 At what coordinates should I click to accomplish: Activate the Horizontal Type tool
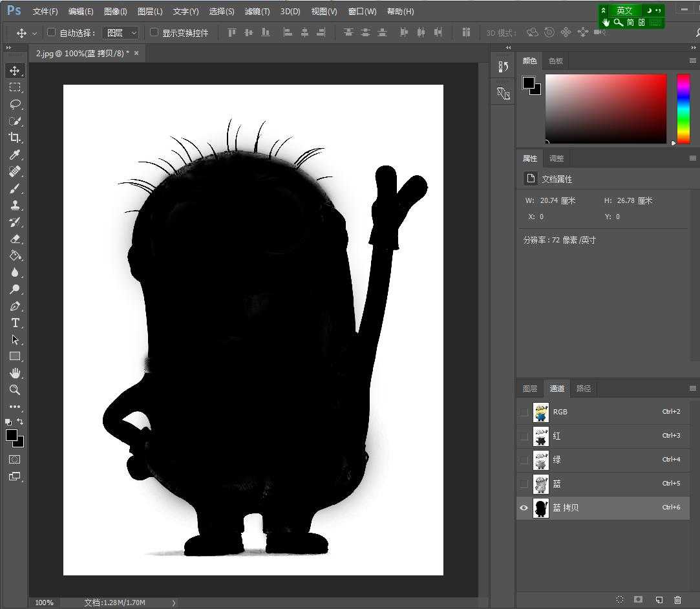[x=15, y=323]
